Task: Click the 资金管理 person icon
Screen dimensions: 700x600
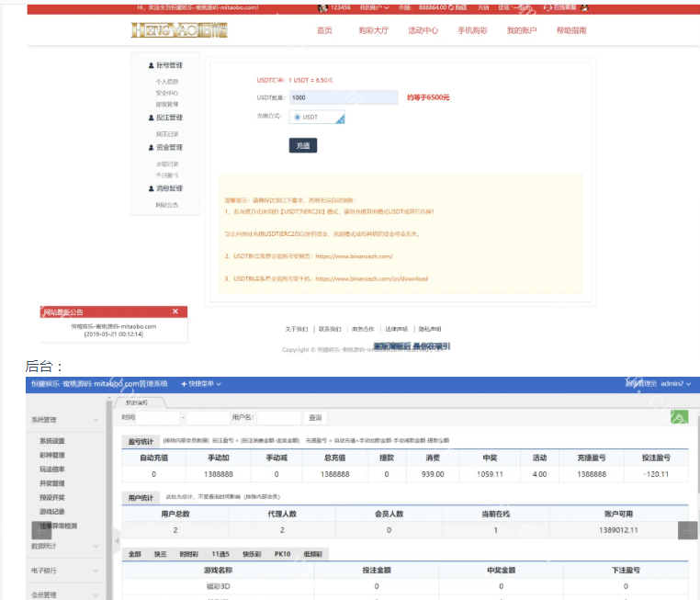Action: (x=152, y=147)
